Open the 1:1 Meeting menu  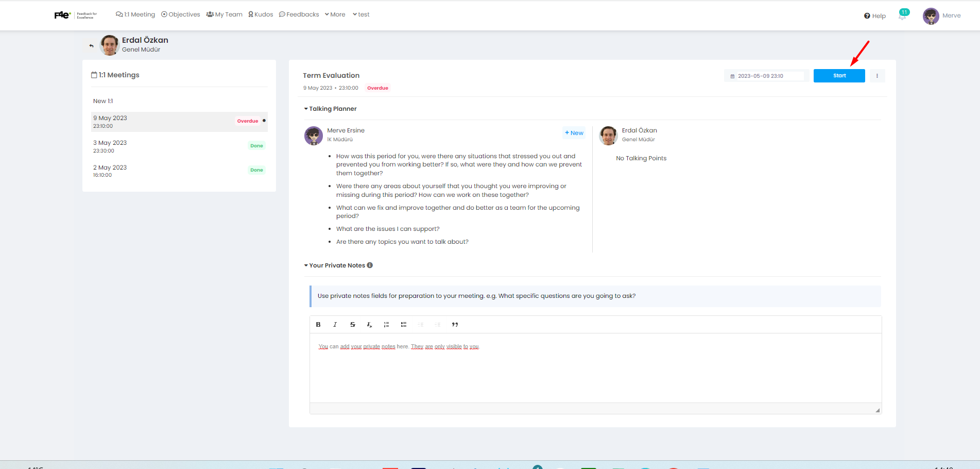tap(135, 14)
